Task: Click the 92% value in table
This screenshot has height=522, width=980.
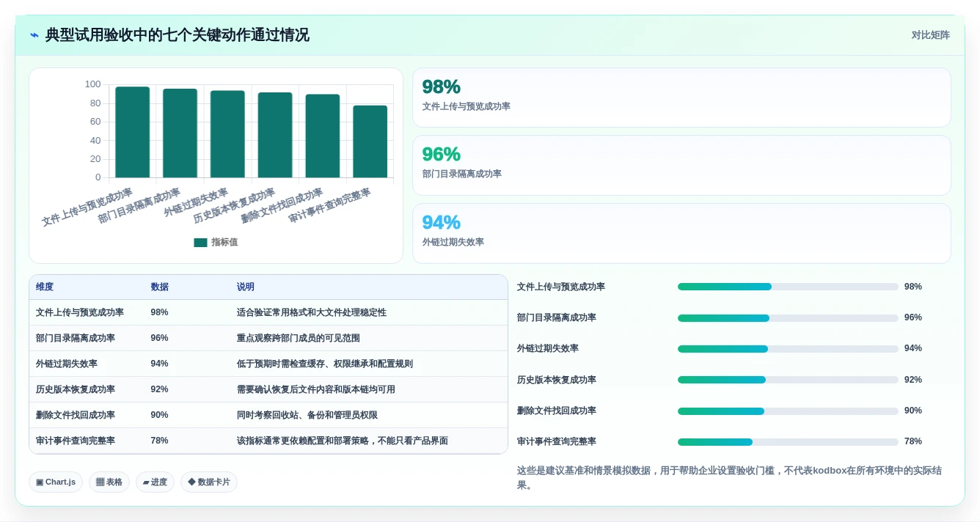Action: (x=159, y=389)
